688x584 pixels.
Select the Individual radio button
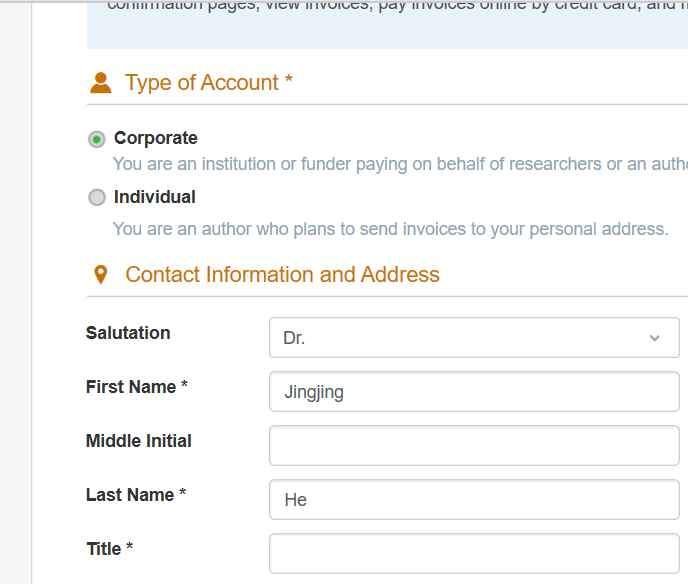(97, 198)
